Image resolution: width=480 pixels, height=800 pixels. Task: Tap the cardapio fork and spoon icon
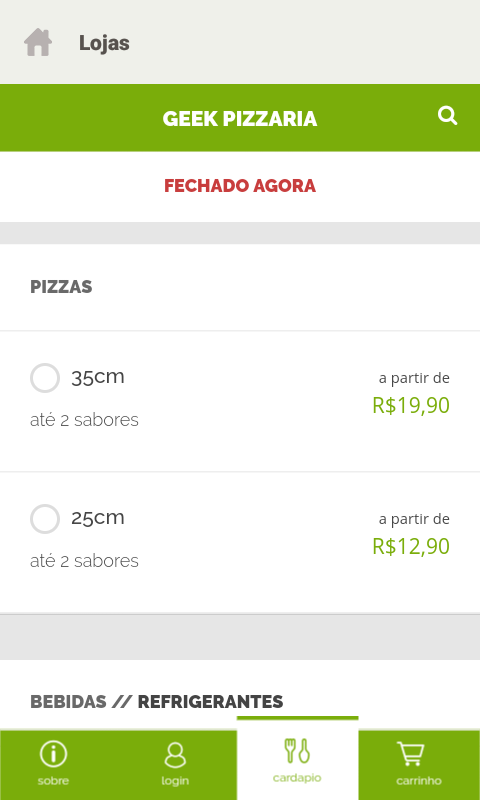click(296, 751)
